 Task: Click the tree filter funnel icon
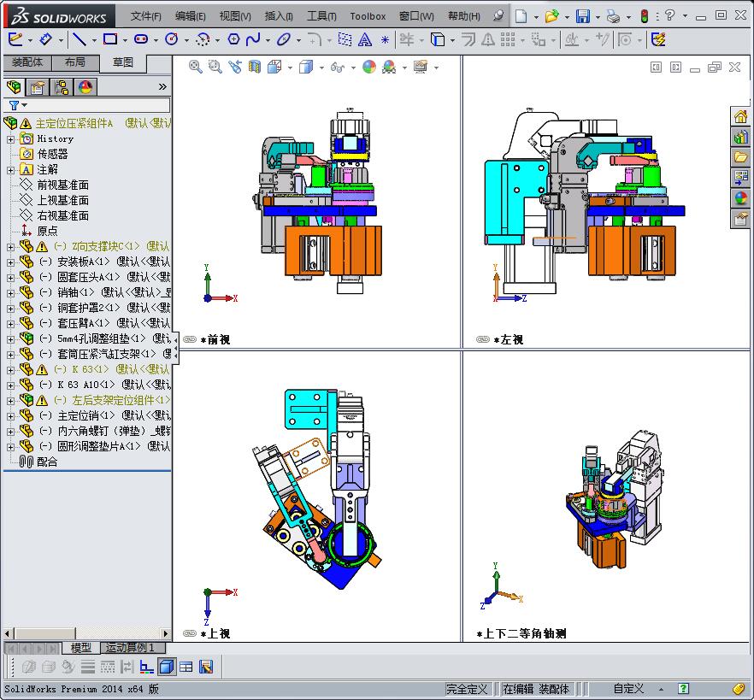(x=14, y=105)
